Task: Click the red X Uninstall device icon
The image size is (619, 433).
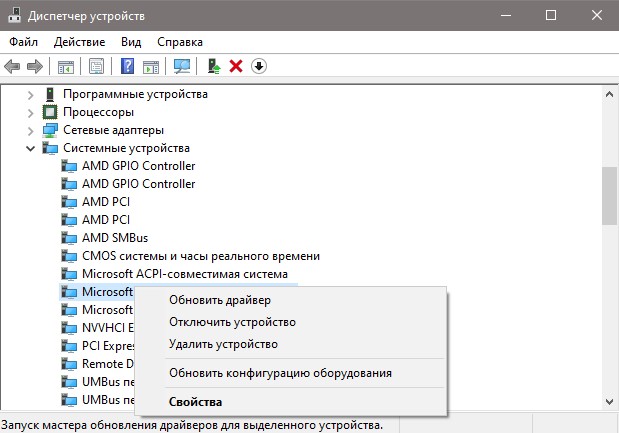Action: click(x=236, y=66)
